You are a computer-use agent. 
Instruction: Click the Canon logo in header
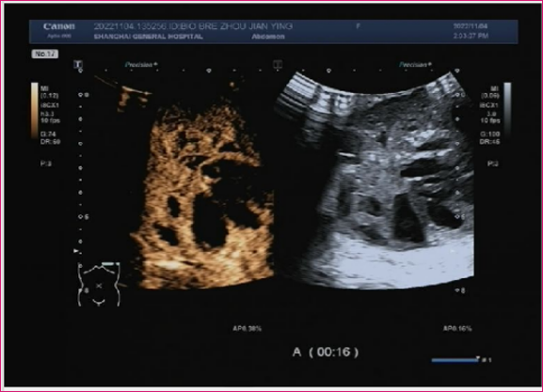[x=59, y=26]
